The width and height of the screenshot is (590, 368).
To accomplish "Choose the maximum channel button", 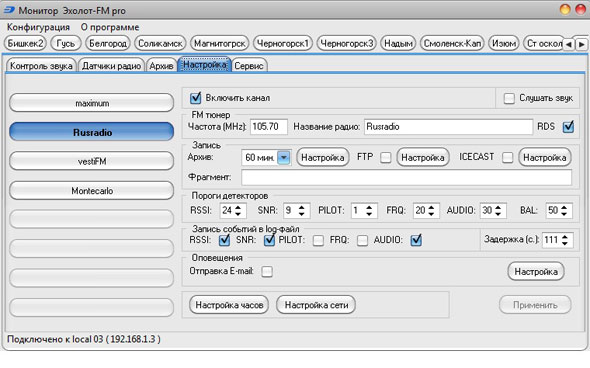I will [92, 103].
